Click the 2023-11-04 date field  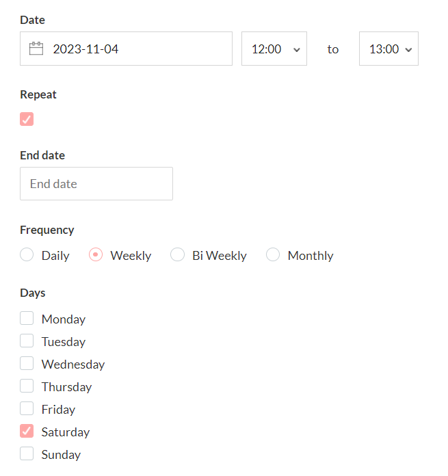pyautogui.click(x=126, y=49)
